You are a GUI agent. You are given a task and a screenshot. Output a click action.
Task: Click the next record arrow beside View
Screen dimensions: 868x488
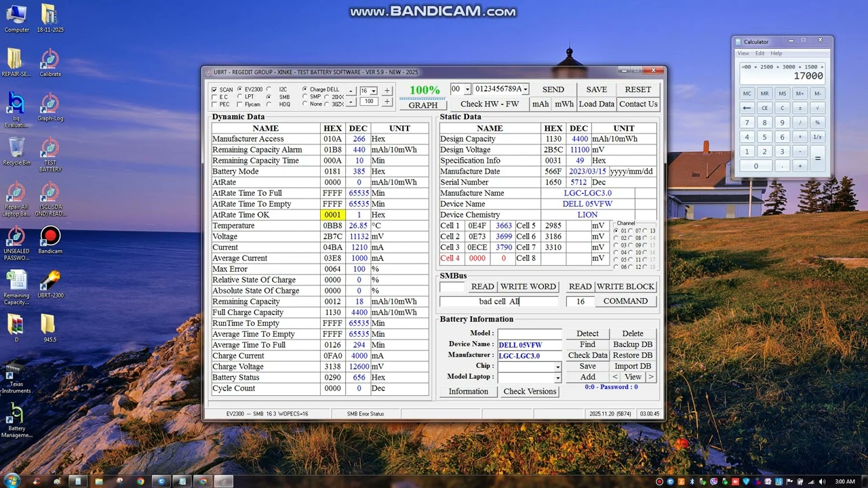click(x=650, y=377)
